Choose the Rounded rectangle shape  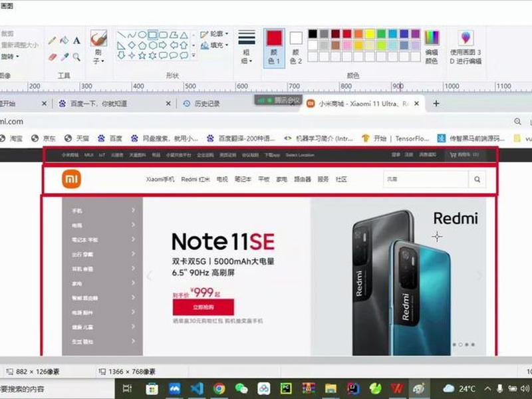(x=163, y=35)
